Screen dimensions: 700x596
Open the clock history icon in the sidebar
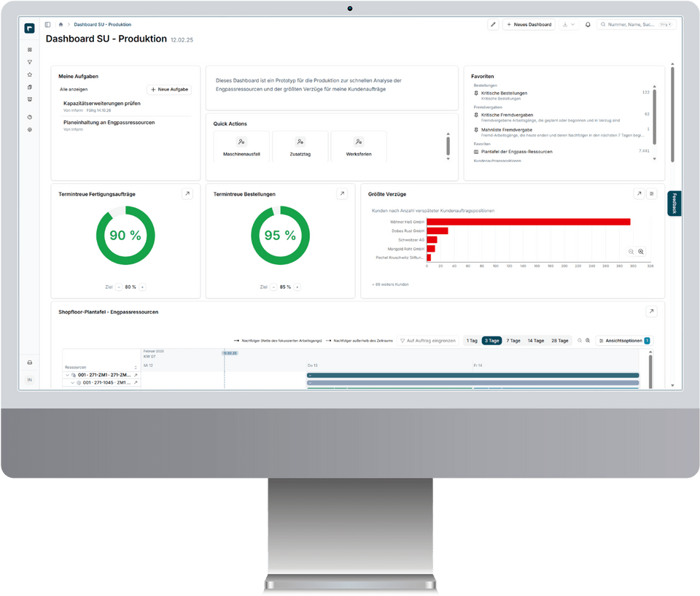click(29, 117)
